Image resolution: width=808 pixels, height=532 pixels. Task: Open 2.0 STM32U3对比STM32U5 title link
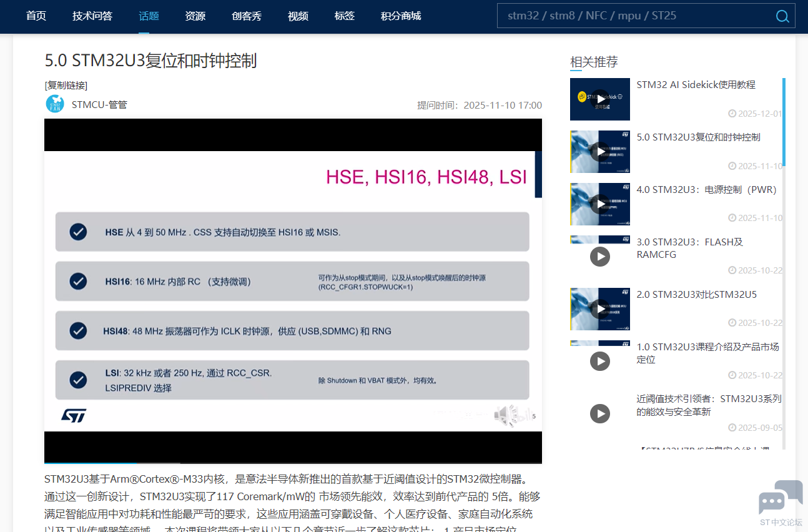click(x=696, y=295)
